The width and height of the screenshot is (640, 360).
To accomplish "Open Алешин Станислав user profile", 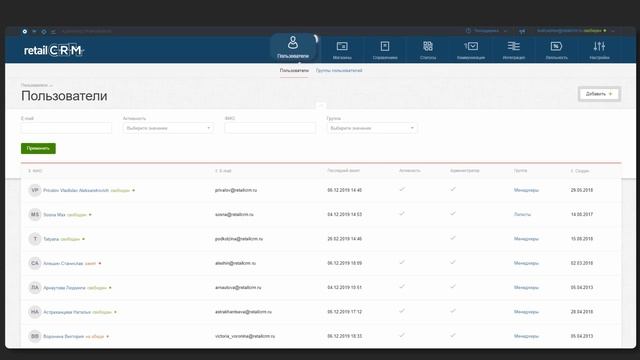I will point(63,264).
